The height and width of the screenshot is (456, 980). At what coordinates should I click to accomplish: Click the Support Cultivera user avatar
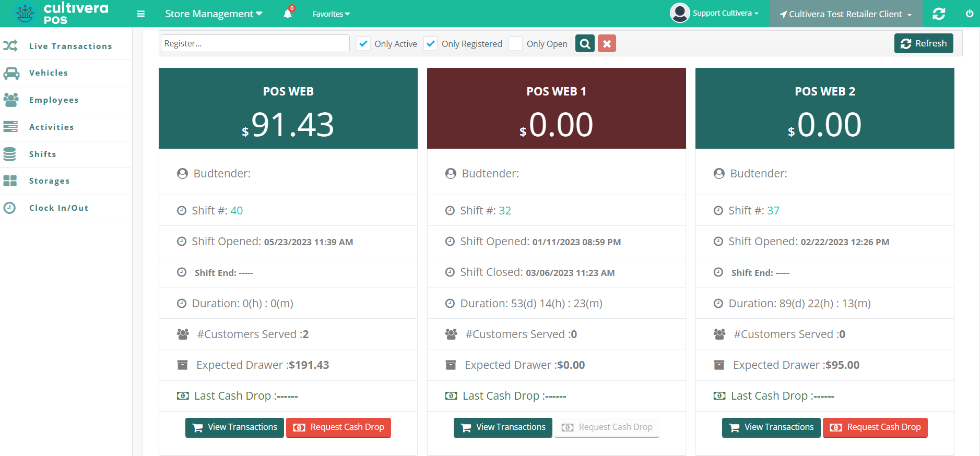[680, 13]
